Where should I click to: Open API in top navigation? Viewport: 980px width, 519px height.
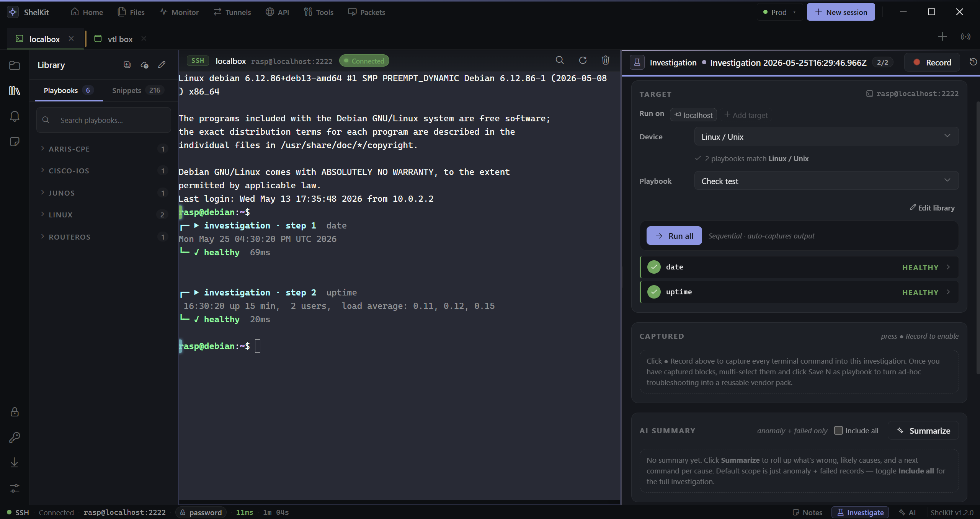point(278,12)
